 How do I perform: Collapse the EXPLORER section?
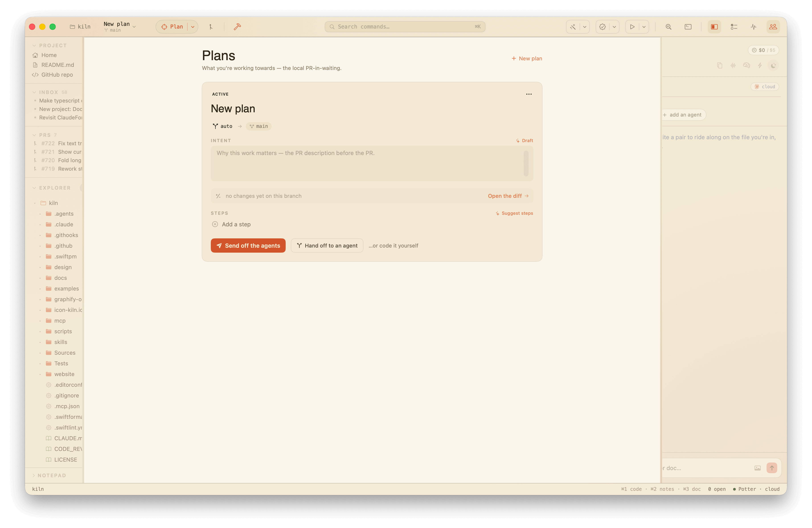34,188
